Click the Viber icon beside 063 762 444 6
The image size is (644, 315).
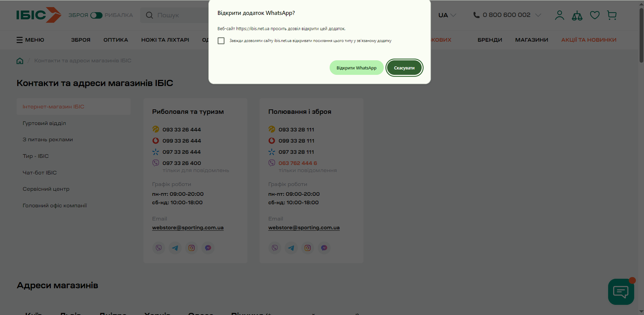(272, 163)
